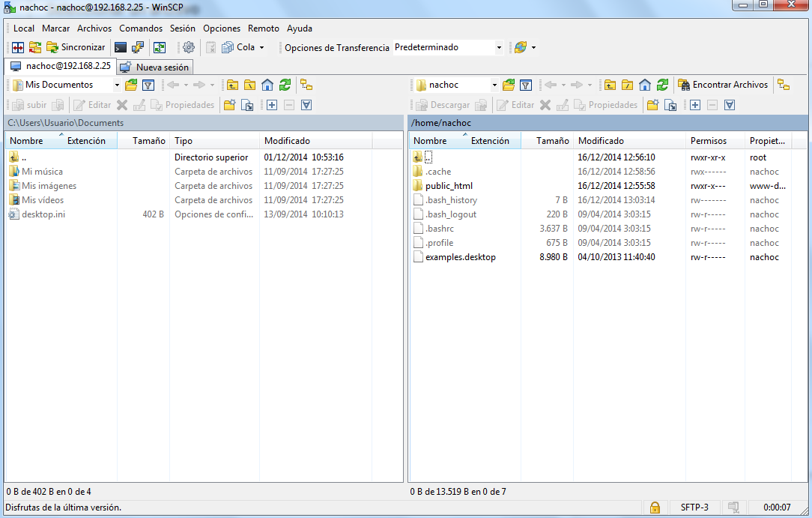
Task: Go to parent directory in remote panel
Action: (x=610, y=85)
